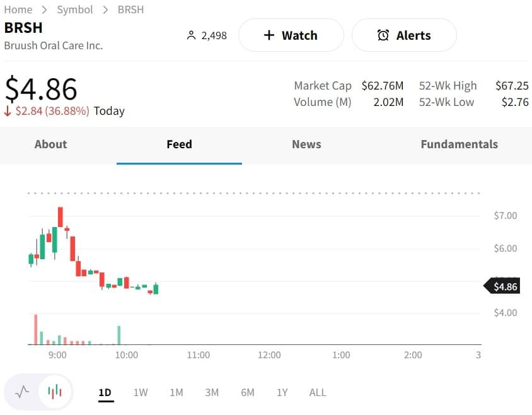Choose the 1M chart range

pyautogui.click(x=176, y=392)
